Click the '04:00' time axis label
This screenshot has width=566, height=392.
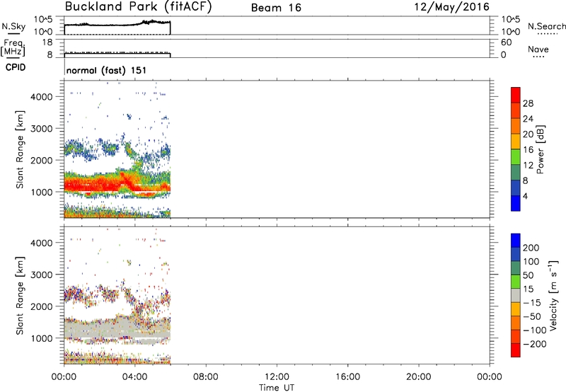coord(134,377)
